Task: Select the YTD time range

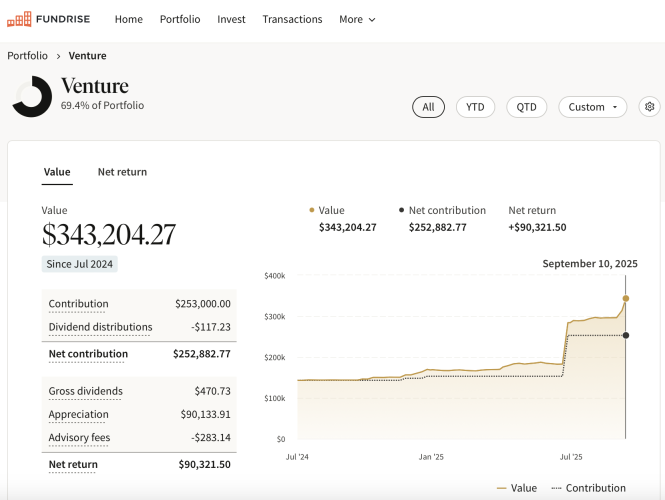Action: pos(475,107)
